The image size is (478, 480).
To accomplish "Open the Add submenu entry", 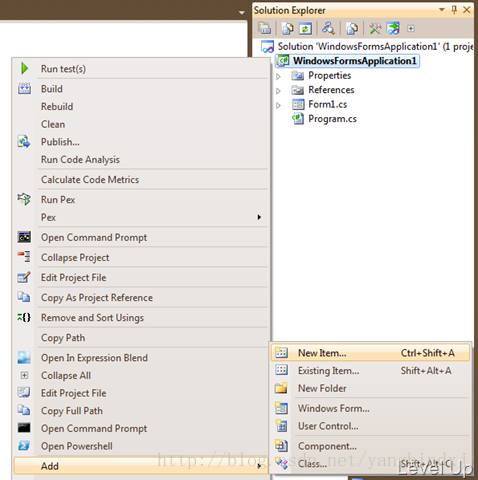I will [x=141, y=466].
